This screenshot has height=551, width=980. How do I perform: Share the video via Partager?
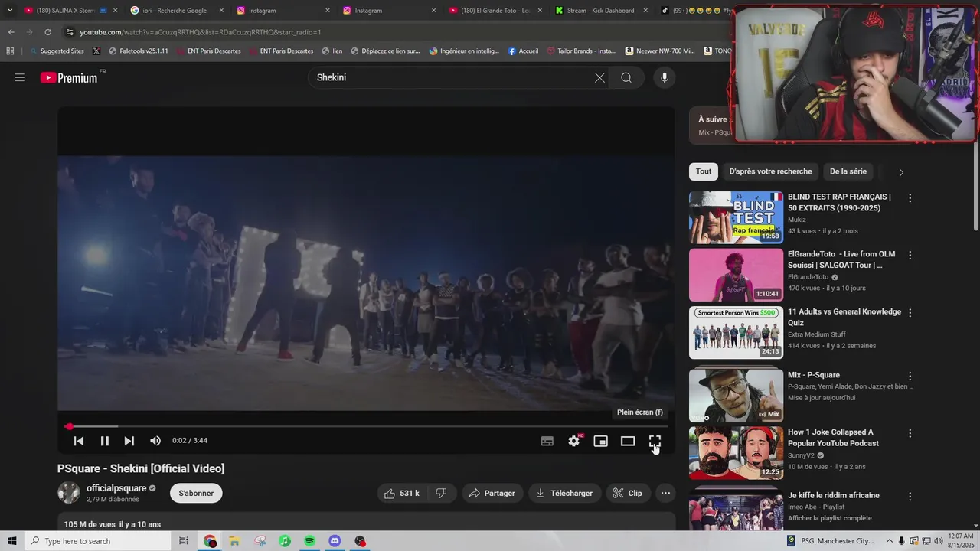[492, 493]
